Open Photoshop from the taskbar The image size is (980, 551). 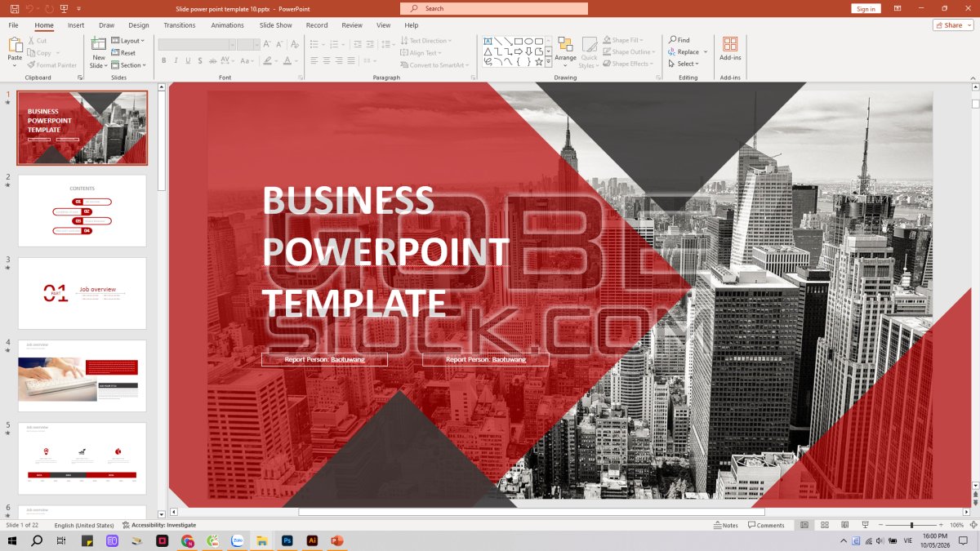click(287, 540)
